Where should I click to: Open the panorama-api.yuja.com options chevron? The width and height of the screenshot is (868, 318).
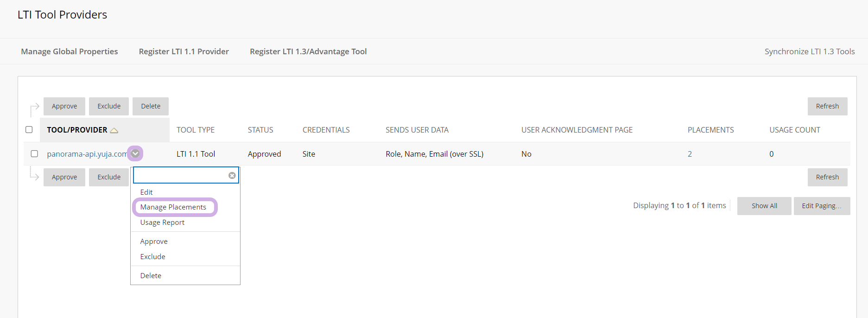[135, 153]
